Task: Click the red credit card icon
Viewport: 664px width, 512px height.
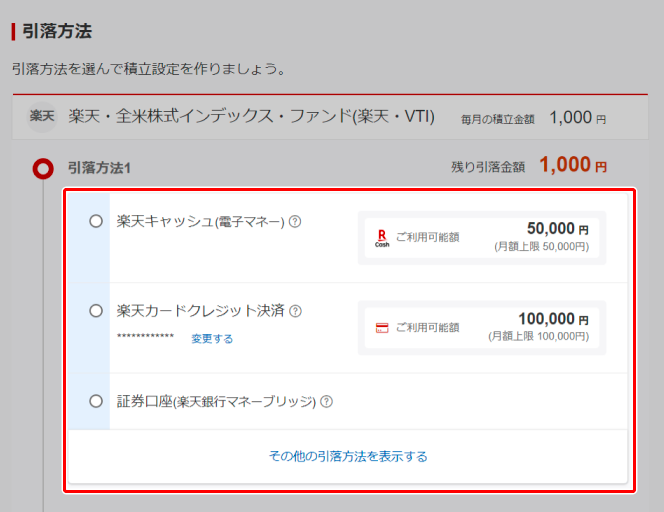Action: pyautogui.click(x=382, y=327)
